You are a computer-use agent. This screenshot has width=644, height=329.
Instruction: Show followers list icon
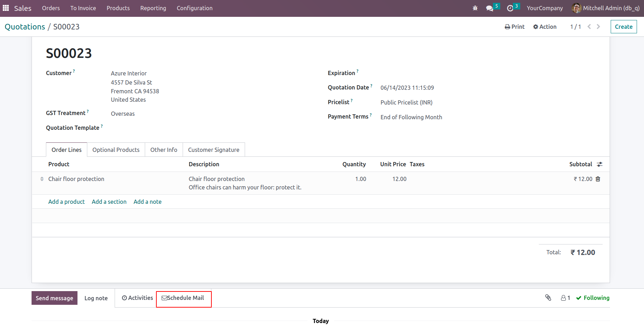click(x=565, y=298)
